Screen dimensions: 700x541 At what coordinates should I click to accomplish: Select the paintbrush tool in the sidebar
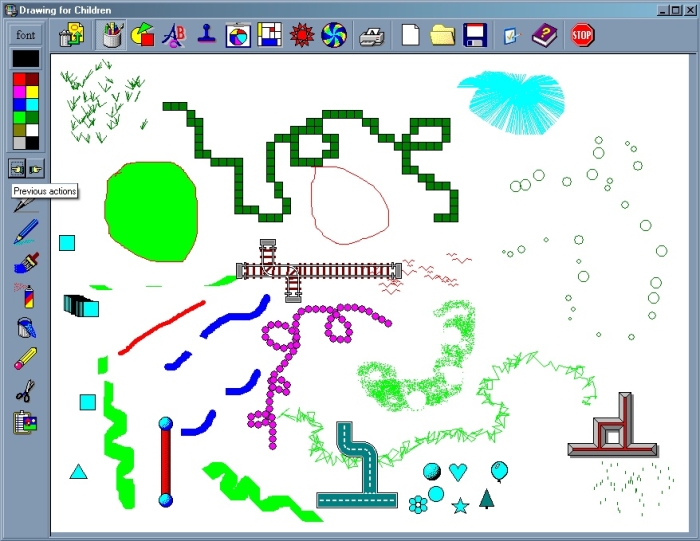tap(25, 264)
